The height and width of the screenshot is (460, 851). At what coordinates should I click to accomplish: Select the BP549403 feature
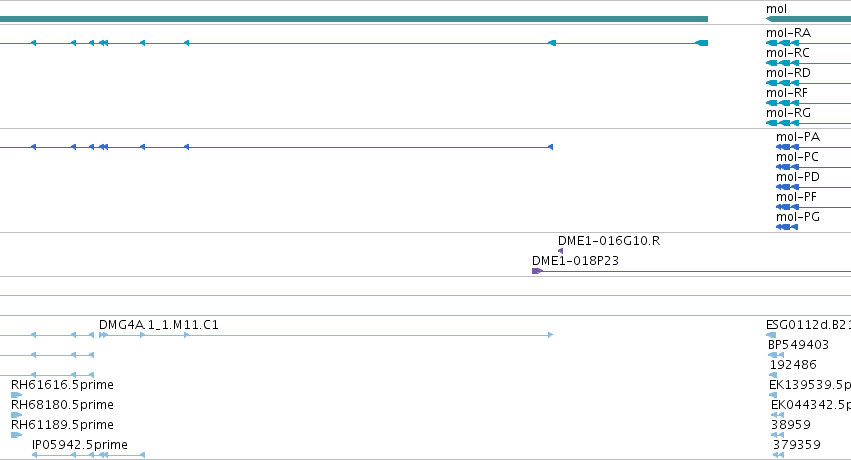798,345
